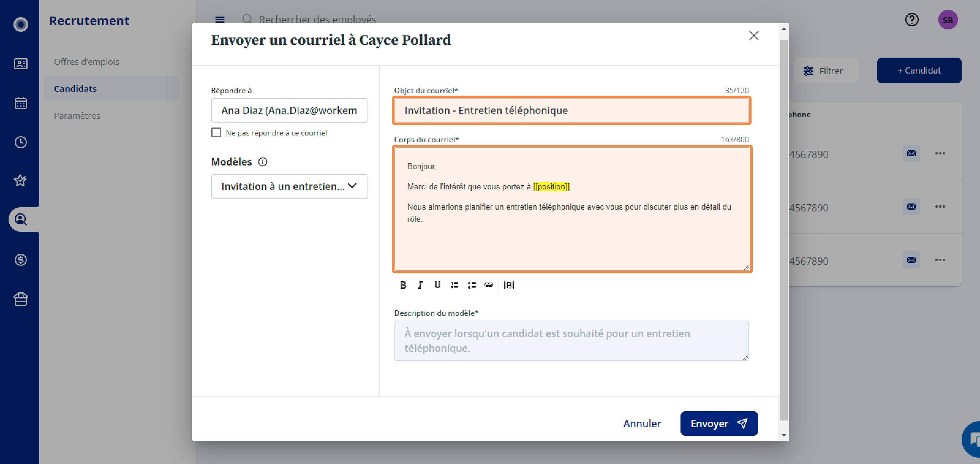Click the Envoyer button
Screen dimensions: 980x464
719,423
